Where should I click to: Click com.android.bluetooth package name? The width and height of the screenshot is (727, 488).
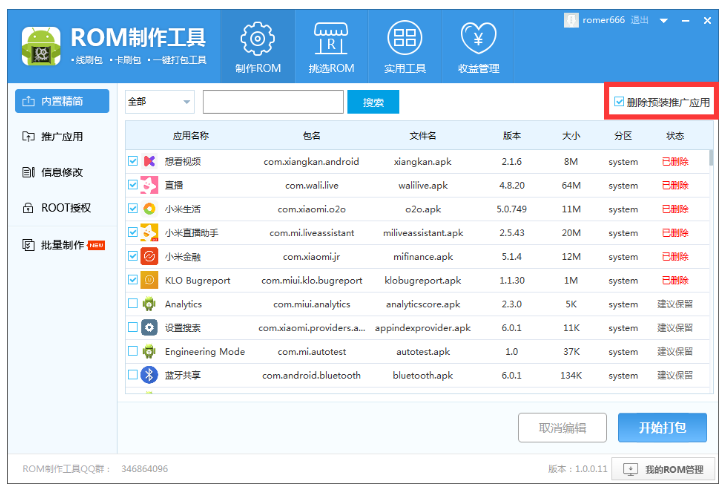(x=312, y=375)
